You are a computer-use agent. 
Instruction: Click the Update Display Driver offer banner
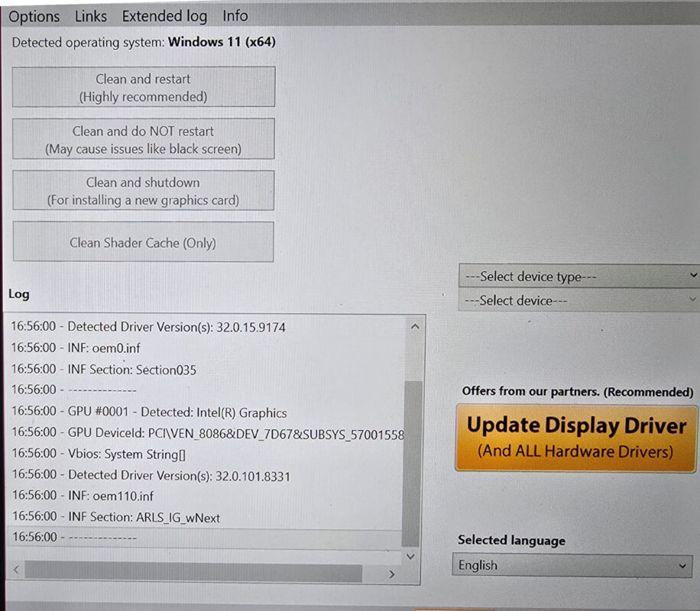coord(576,438)
